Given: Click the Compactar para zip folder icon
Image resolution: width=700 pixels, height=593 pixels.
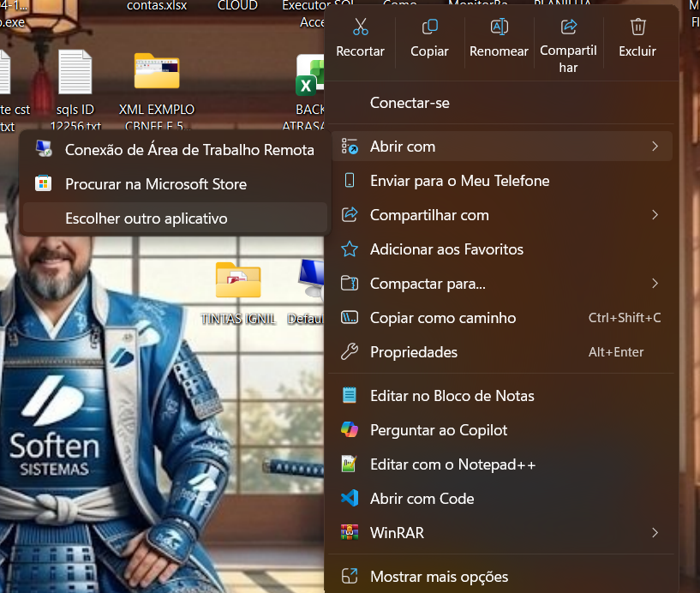Looking at the screenshot, I should click(350, 283).
